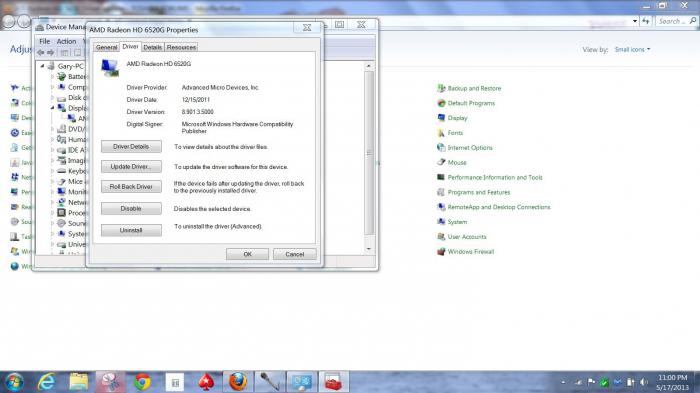Click the Control Panel search box
The width and height of the screenshot is (700, 393).
coord(676,21)
